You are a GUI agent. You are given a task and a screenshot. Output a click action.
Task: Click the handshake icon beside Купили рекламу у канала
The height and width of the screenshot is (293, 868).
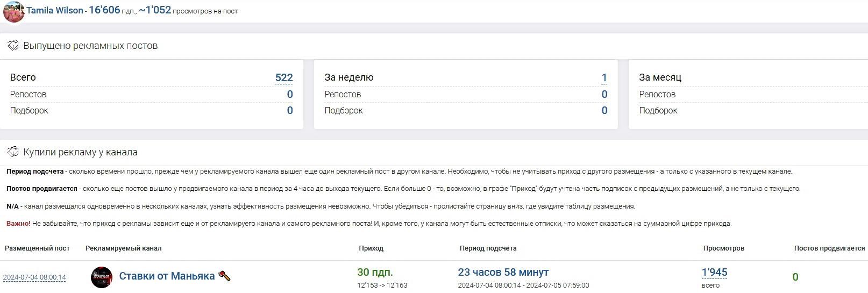click(x=13, y=152)
